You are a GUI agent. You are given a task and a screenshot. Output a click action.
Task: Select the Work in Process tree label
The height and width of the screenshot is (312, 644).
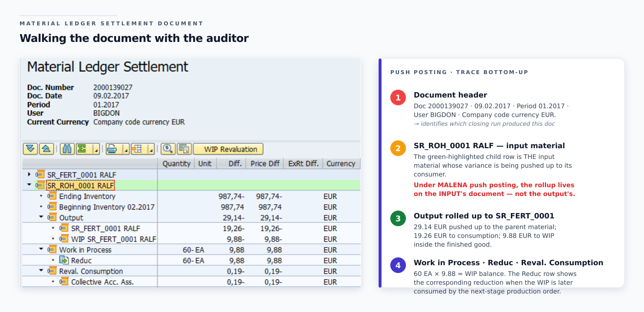(85, 250)
